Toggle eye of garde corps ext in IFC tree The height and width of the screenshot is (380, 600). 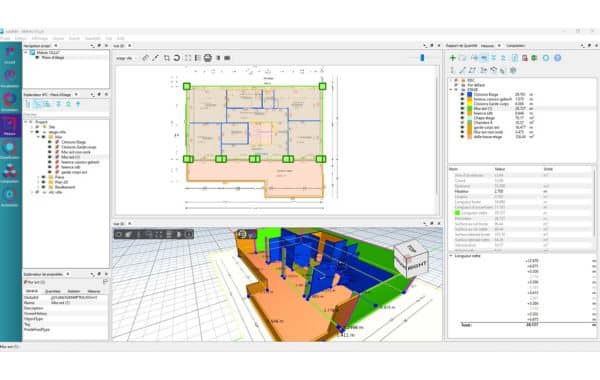pyautogui.click(x=50, y=172)
